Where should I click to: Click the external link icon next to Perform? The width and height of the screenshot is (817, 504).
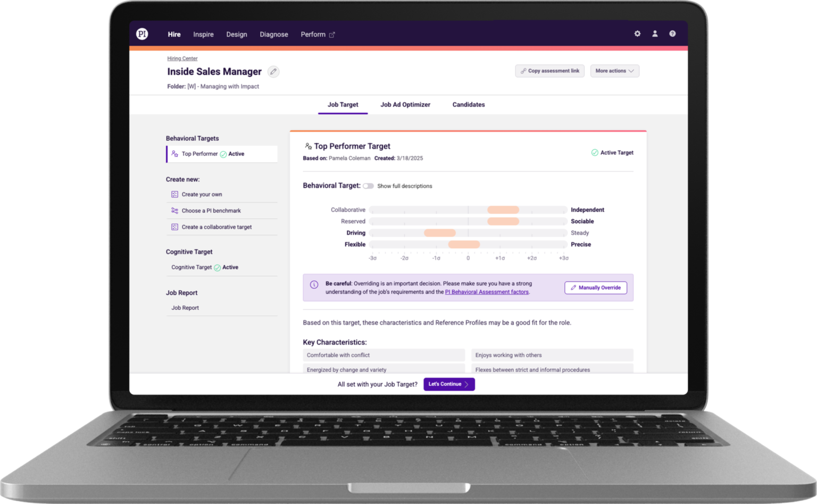[332, 34]
